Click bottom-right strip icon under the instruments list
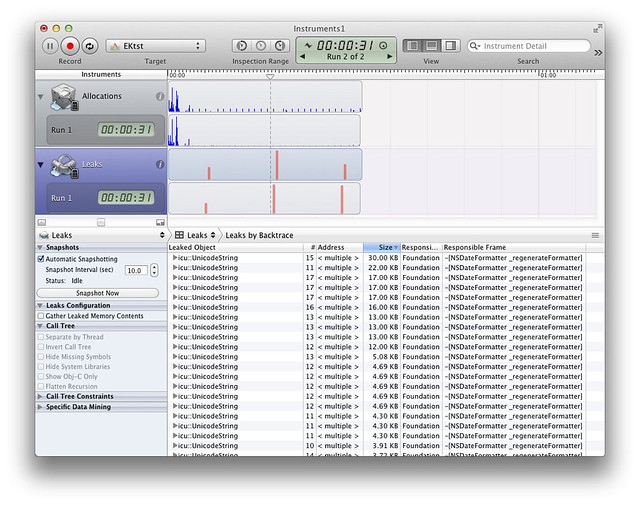640x505 pixels. pos(160,222)
